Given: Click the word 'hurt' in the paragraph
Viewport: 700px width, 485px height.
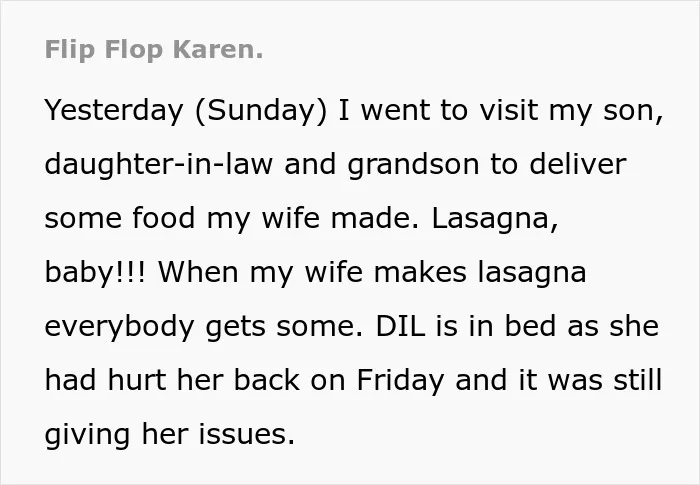Looking at the screenshot, I should tap(137, 380).
